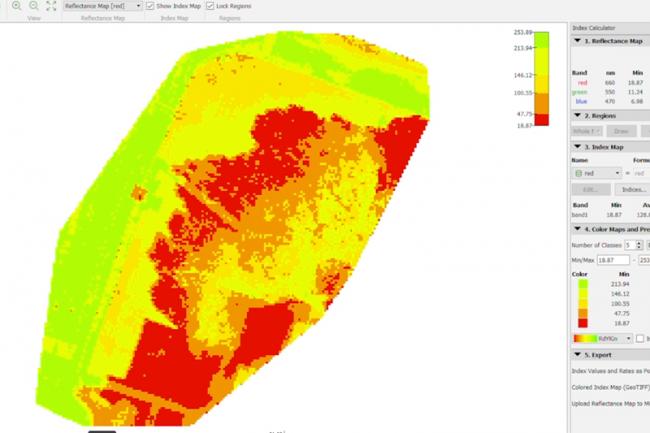
Task: Click the red color swatch in class list
Action: click(584, 324)
